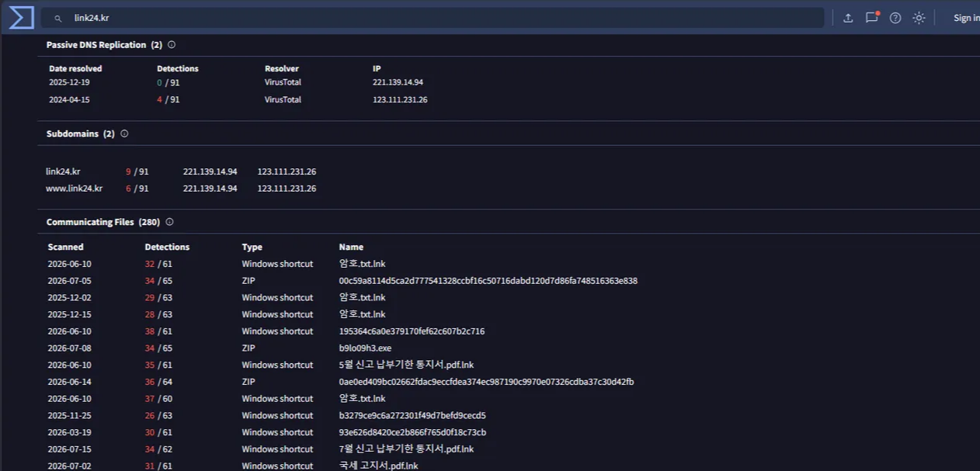
Task: Open 5월 신고 납부기한 통지서.pdf.lnk
Action: [x=406, y=365]
